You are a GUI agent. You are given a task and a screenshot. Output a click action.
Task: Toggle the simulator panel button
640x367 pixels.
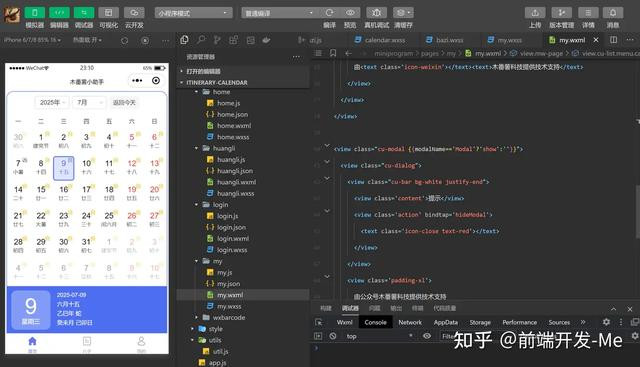coord(35,13)
